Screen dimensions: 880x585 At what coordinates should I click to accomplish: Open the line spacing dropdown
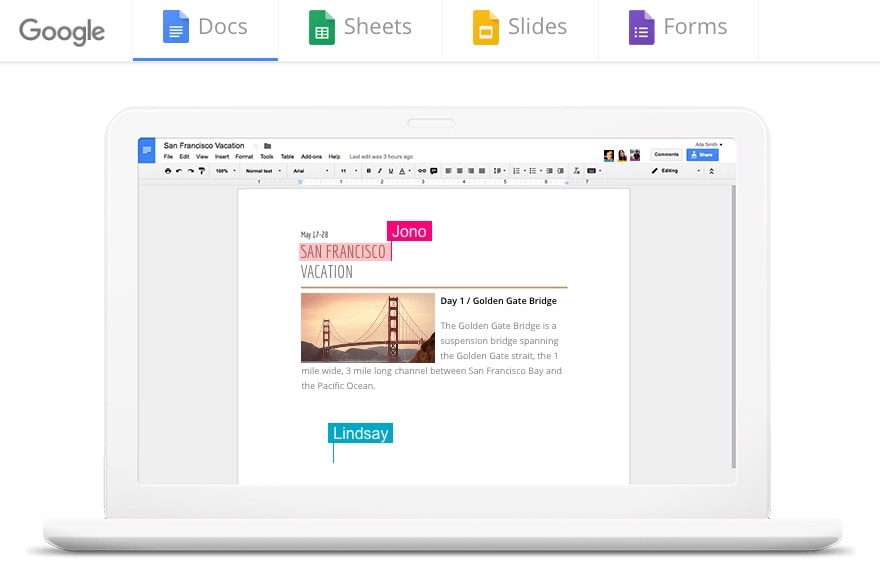499,171
